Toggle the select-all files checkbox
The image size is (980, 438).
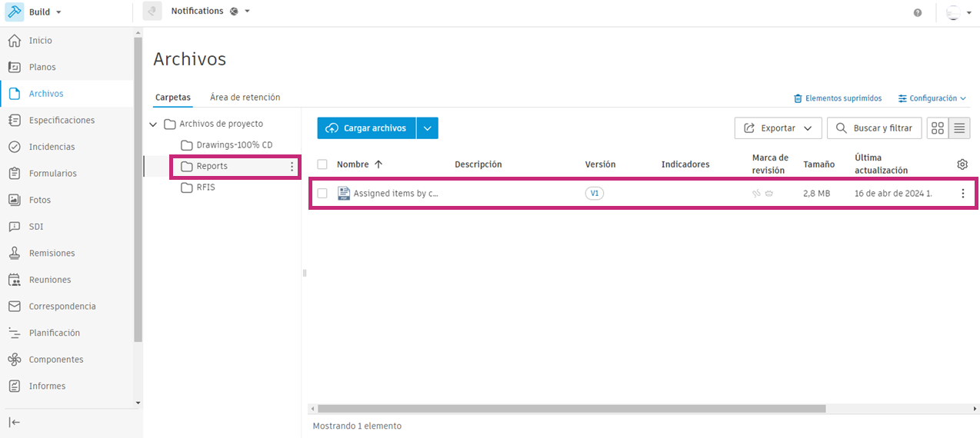pos(322,164)
